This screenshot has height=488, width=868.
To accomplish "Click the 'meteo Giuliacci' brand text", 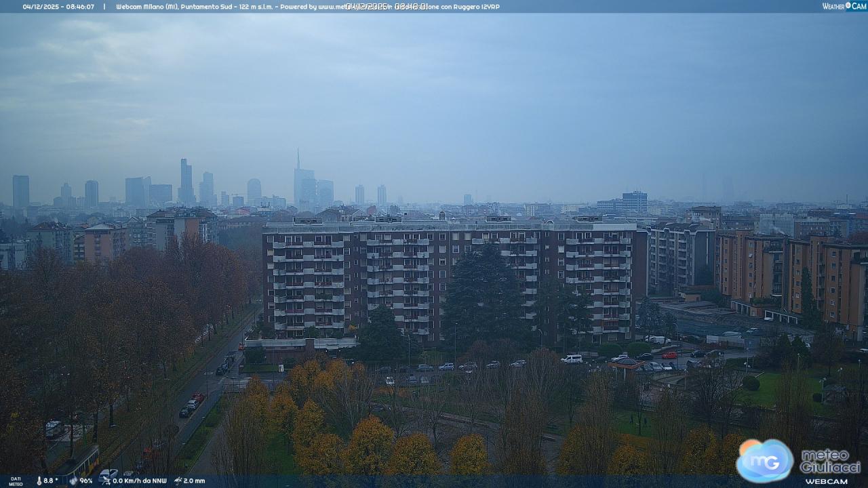I will [830, 461].
